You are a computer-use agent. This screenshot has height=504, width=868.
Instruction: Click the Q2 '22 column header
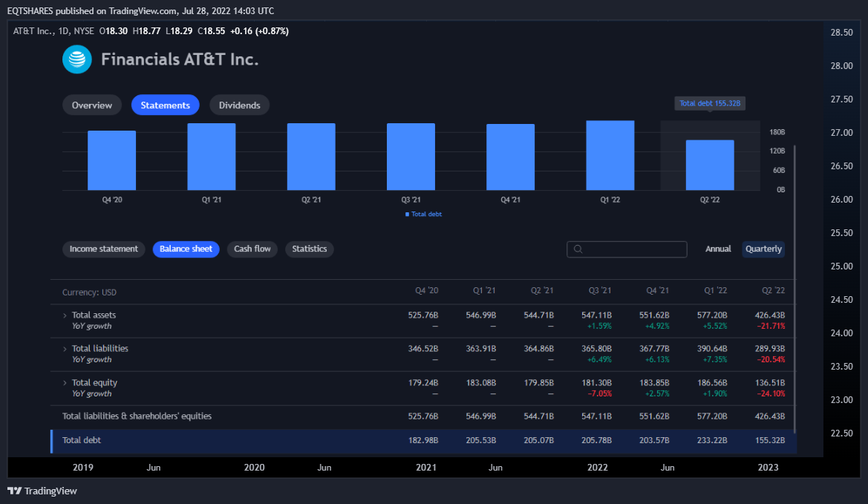(x=773, y=290)
